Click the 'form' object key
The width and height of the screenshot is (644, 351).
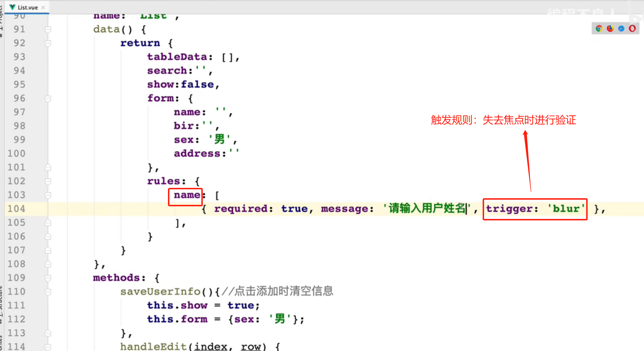[x=160, y=98]
